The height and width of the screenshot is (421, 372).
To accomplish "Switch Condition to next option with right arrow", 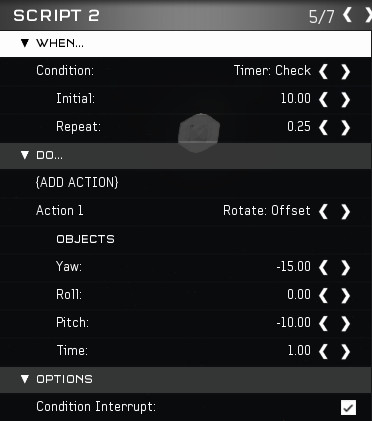I will point(345,71).
